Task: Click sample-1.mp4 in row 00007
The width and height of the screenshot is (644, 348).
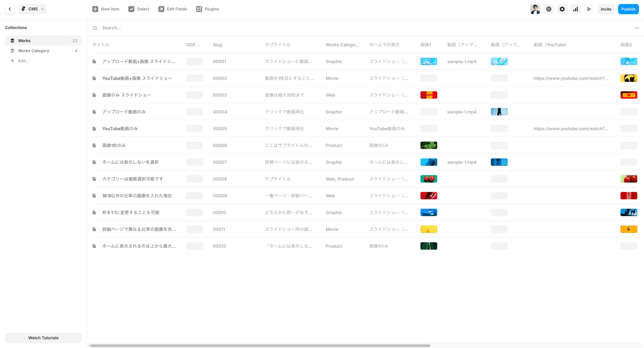Action: point(462,162)
